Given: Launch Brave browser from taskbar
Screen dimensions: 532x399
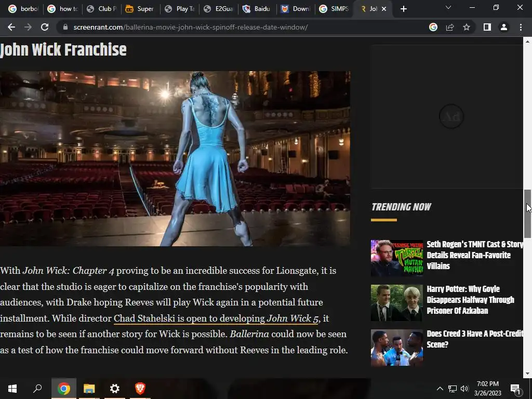Looking at the screenshot, I should click(140, 389).
